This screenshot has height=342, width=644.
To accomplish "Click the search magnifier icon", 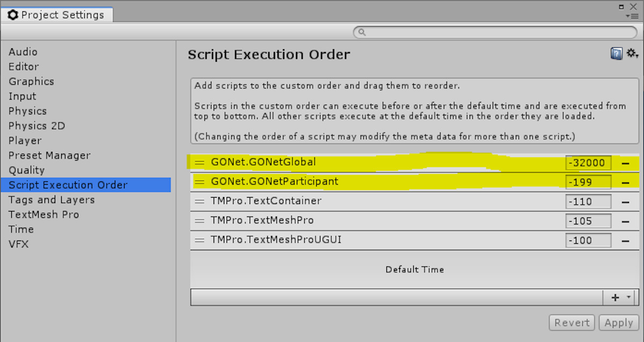I will (x=362, y=32).
